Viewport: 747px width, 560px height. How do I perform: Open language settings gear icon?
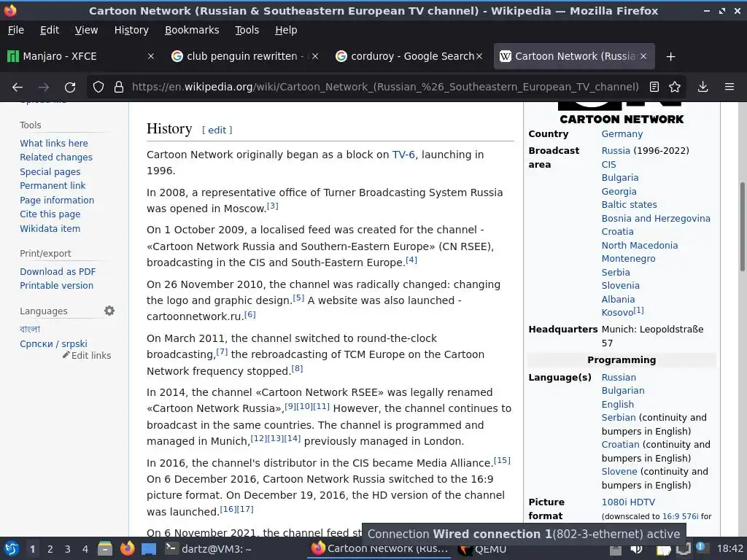tap(109, 311)
